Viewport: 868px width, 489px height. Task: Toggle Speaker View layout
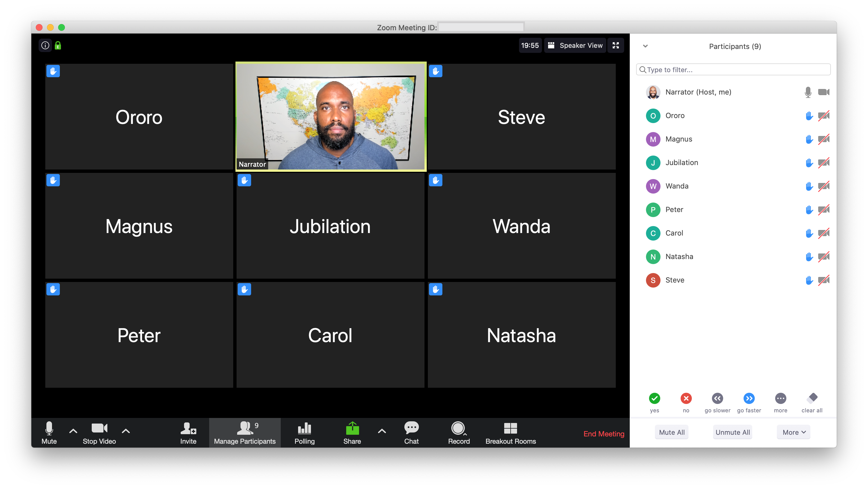(x=575, y=46)
